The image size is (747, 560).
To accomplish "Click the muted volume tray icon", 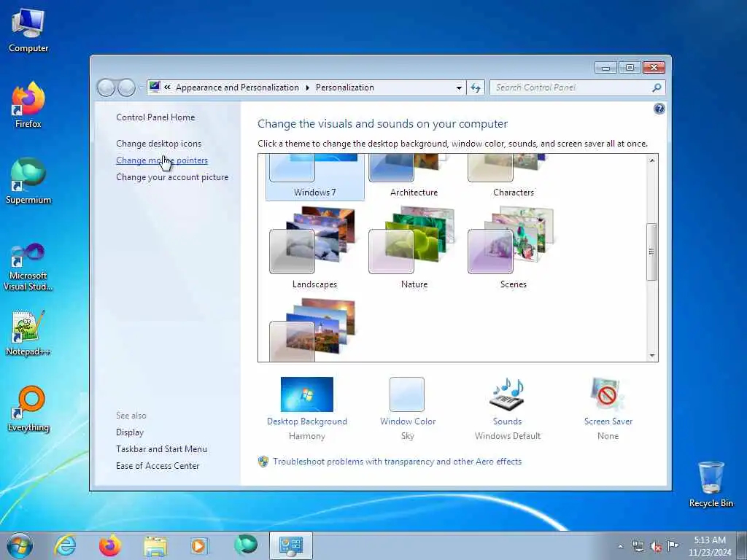I will pos(656,547).
